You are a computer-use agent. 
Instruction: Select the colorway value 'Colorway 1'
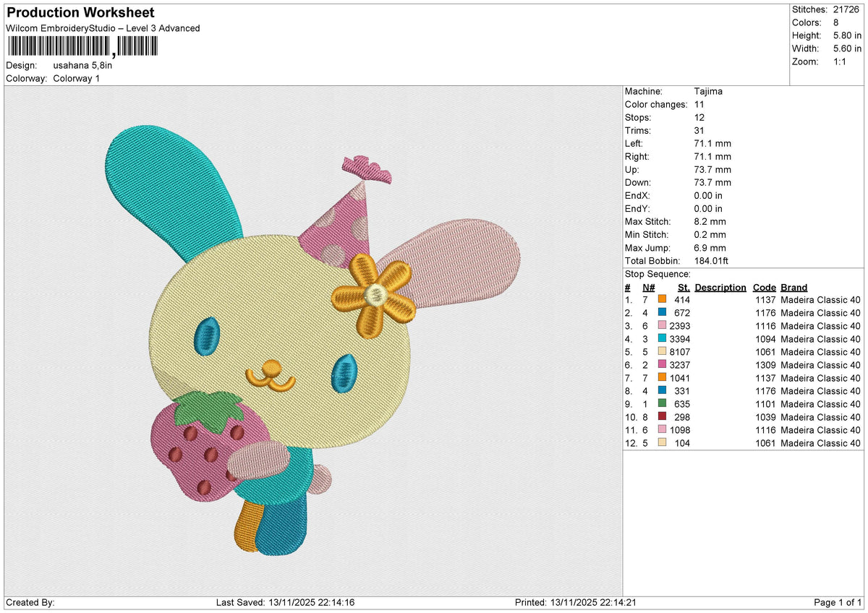point(77,78)
